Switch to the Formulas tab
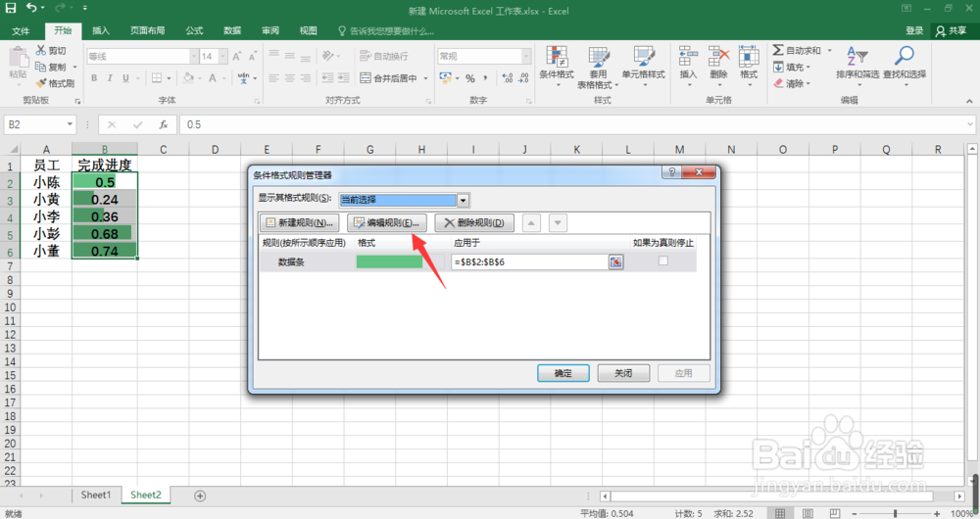 [194, 30]
